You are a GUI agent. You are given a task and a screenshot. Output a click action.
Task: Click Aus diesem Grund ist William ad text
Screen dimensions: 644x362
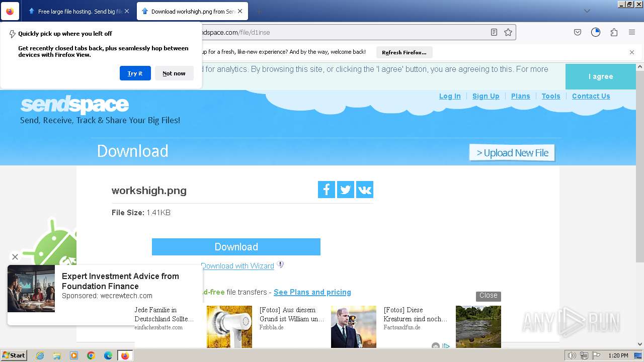(x=292, y=314)
